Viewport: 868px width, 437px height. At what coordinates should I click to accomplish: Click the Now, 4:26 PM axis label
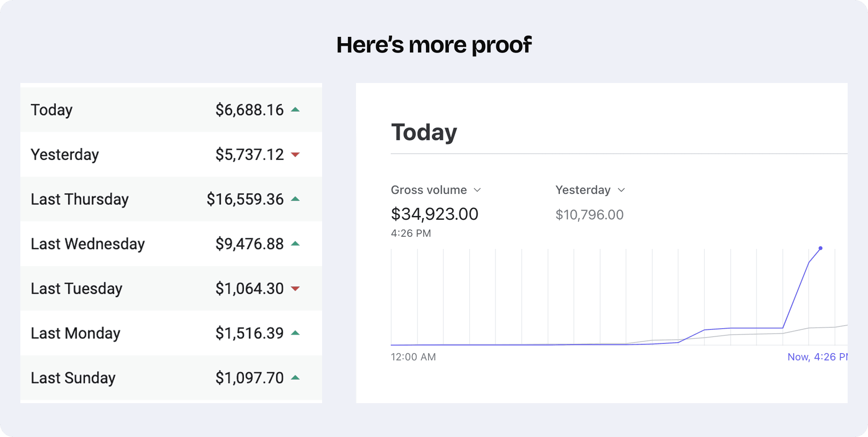817,357
